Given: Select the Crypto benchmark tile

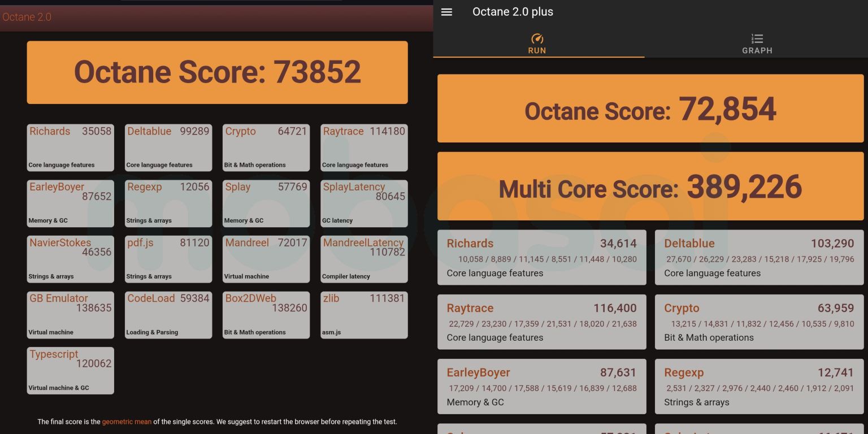Looking at the screenshot, I should coord(266,147).
